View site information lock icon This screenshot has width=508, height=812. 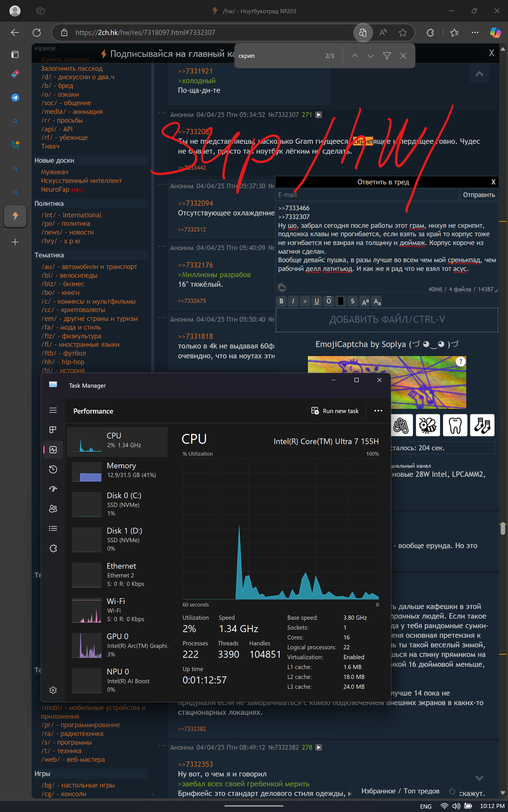pyautogui.click(x=64, y=32)
